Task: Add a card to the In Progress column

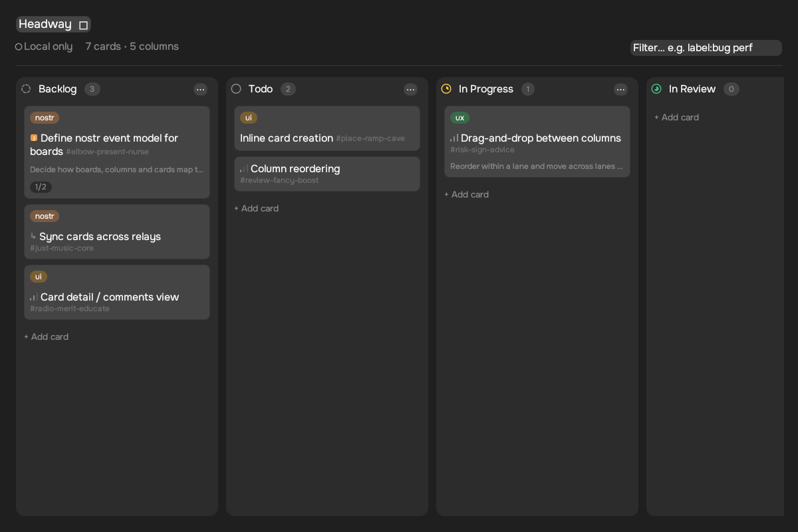Action: (467, 195)
